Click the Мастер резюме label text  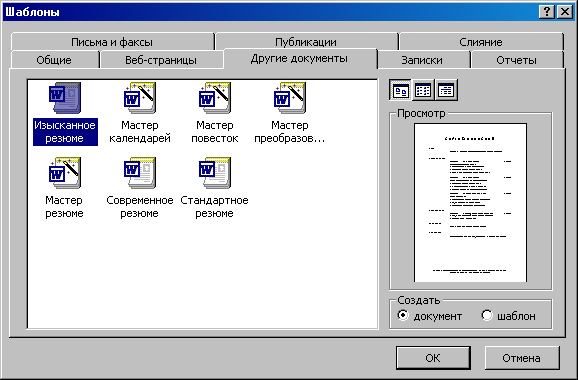[x=65, y=207]
